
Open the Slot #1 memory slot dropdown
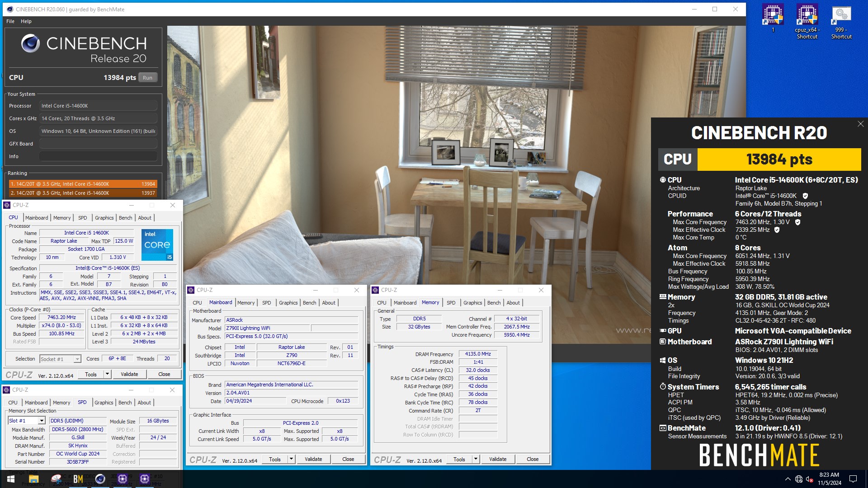click(x=27, y=421)
